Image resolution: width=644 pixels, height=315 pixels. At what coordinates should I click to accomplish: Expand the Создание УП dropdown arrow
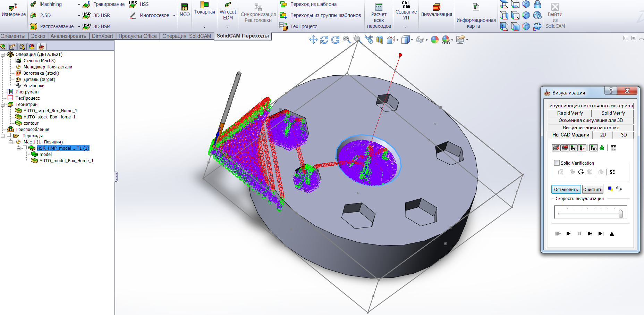[406, 27]
